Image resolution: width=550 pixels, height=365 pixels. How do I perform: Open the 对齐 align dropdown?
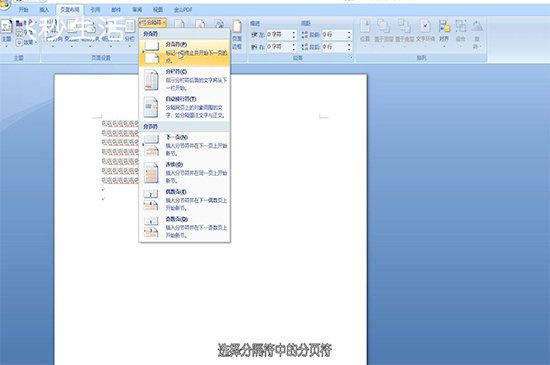(444, 33)
